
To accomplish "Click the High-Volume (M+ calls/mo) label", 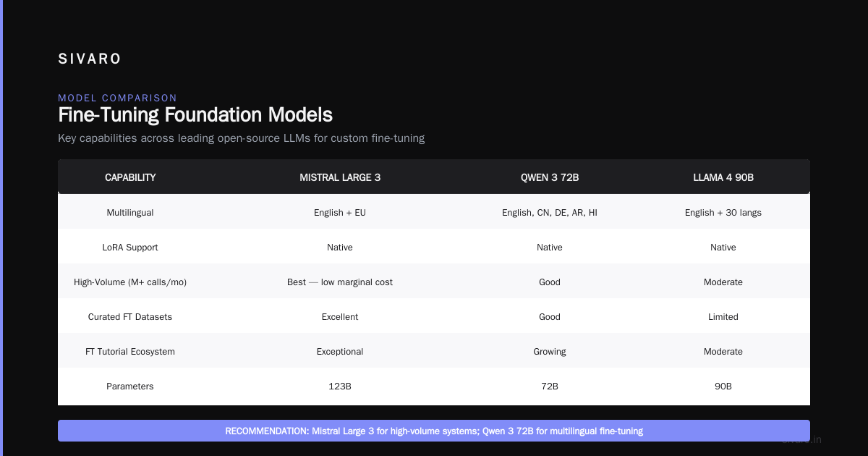I will [x=130, y=282].
